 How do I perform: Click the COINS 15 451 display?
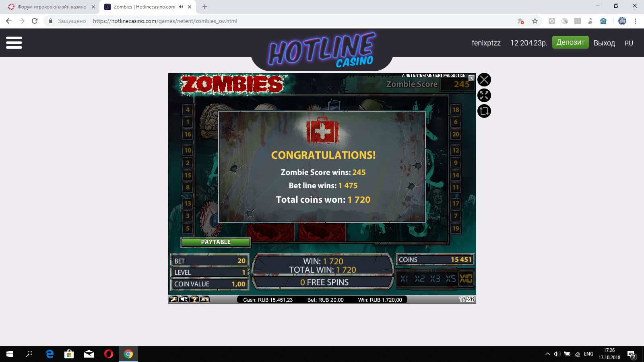(x=435, y=259)
